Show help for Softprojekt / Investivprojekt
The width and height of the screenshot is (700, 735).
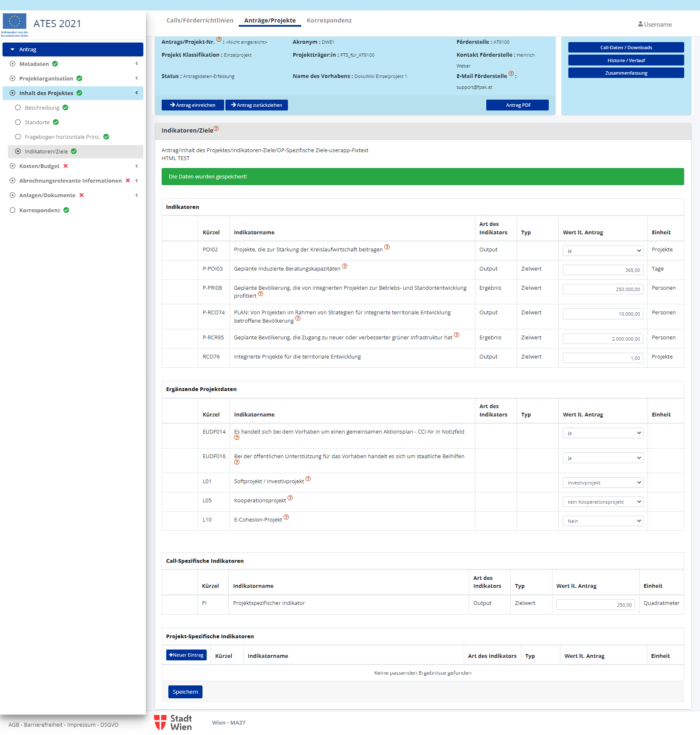point(308,479)
